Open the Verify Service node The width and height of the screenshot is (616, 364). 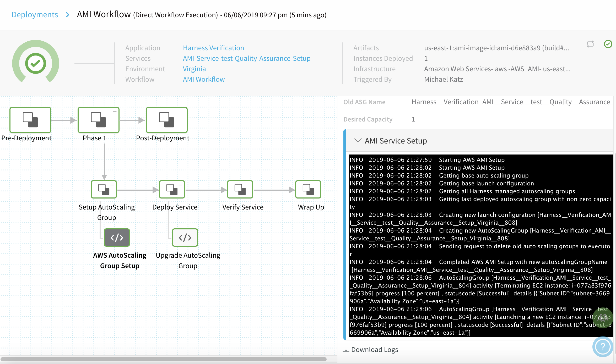[x=240, y=189]
